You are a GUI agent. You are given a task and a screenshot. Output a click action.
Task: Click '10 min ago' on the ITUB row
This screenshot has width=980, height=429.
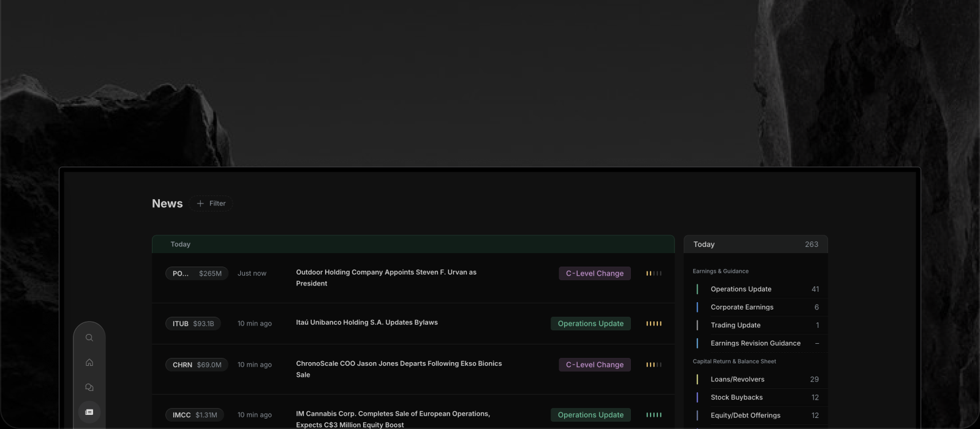coord(254,324)
